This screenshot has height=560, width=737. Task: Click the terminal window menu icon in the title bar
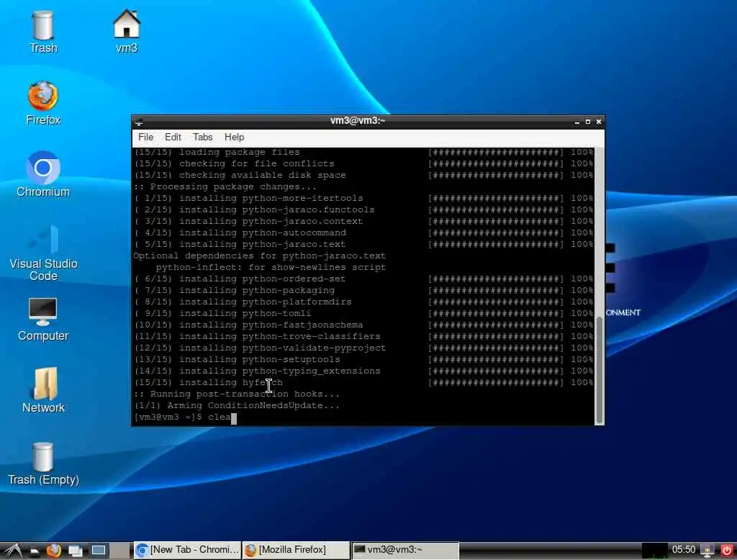[139, 122]
